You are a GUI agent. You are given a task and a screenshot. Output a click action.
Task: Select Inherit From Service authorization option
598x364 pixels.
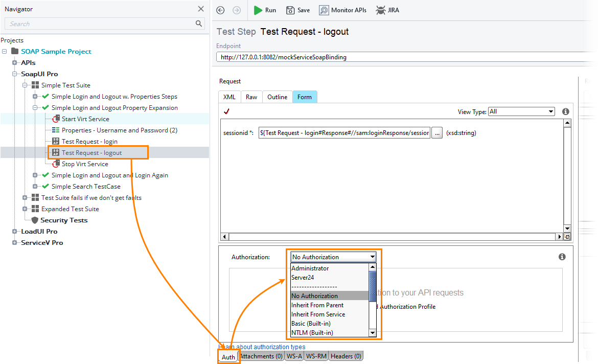click(x=330, y=314)
